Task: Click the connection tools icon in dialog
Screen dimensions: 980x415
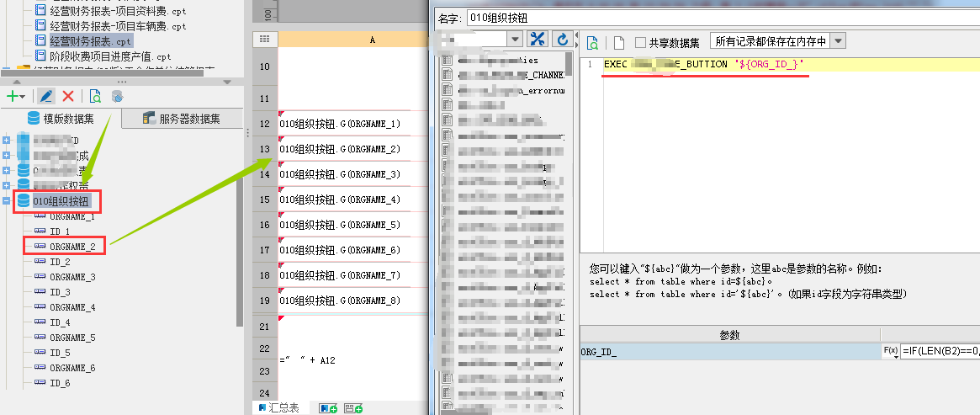Action: (x=537, y=39)
